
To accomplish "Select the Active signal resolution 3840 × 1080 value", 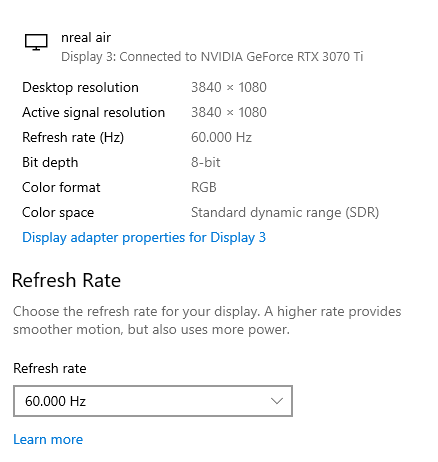I will pyautogui.click(x=229, y=113).
